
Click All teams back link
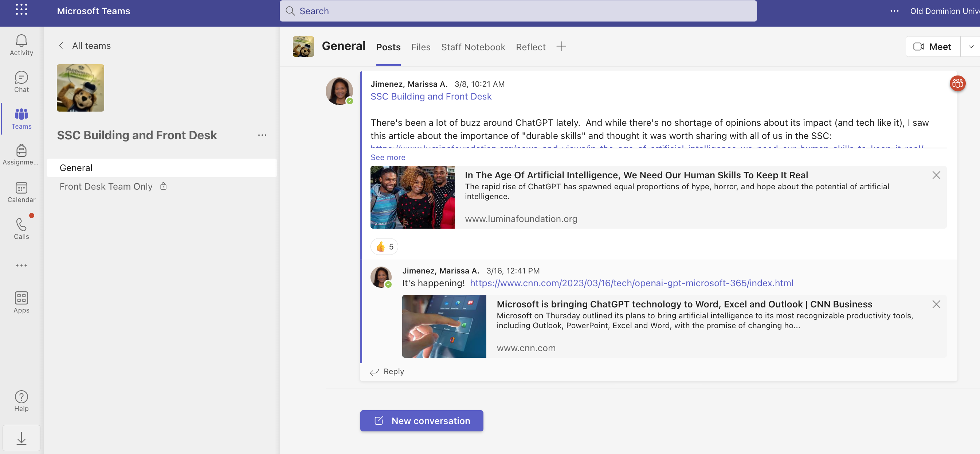click(x=91, y=46)
